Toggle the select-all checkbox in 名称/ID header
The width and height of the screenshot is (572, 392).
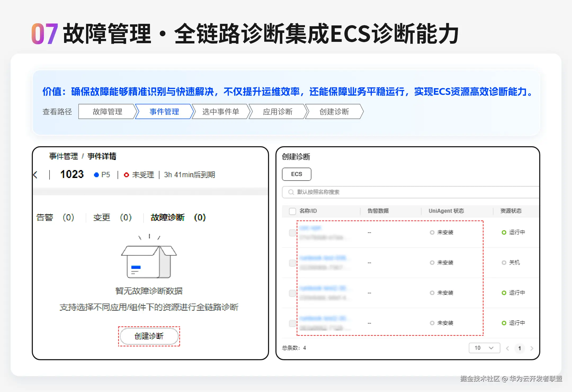292,211
